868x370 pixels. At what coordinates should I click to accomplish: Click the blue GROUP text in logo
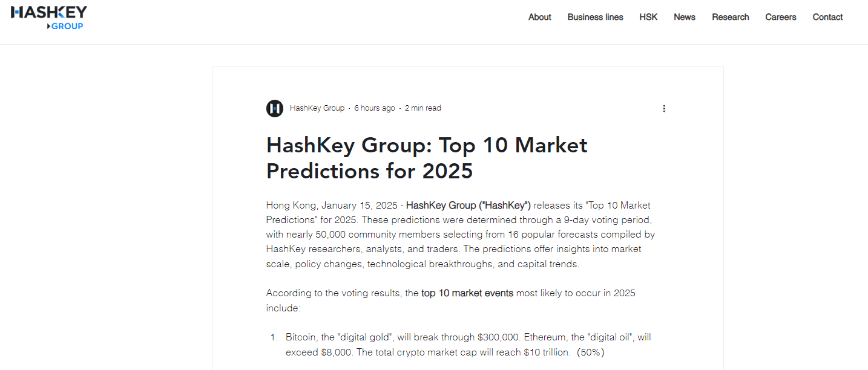67,26
